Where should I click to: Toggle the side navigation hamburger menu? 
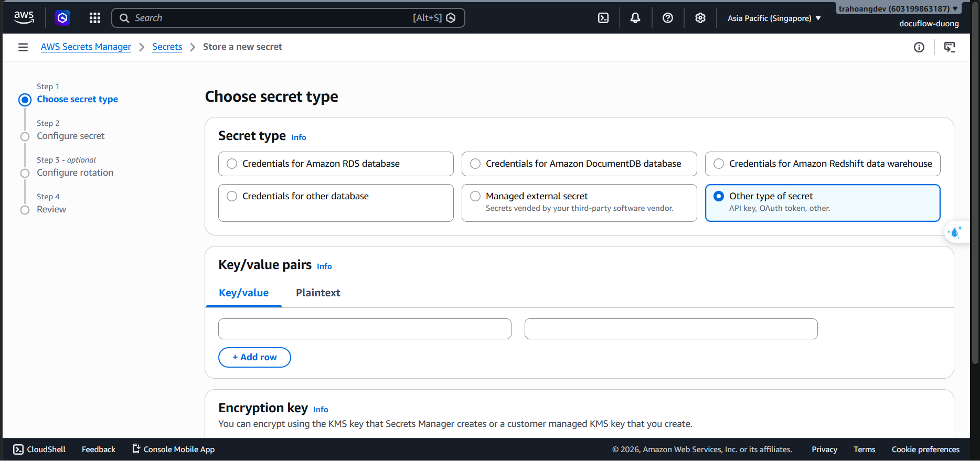tap(23, 47)
